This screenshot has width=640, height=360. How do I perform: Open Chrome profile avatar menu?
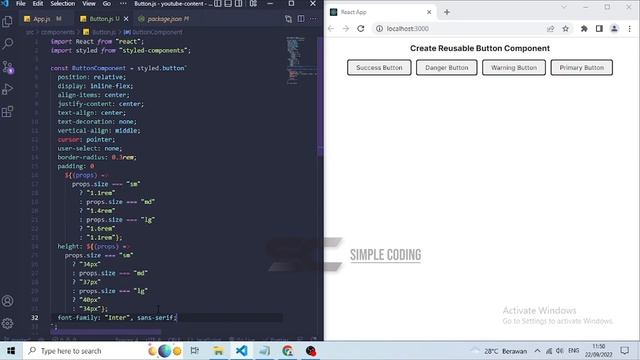point(614,29)
